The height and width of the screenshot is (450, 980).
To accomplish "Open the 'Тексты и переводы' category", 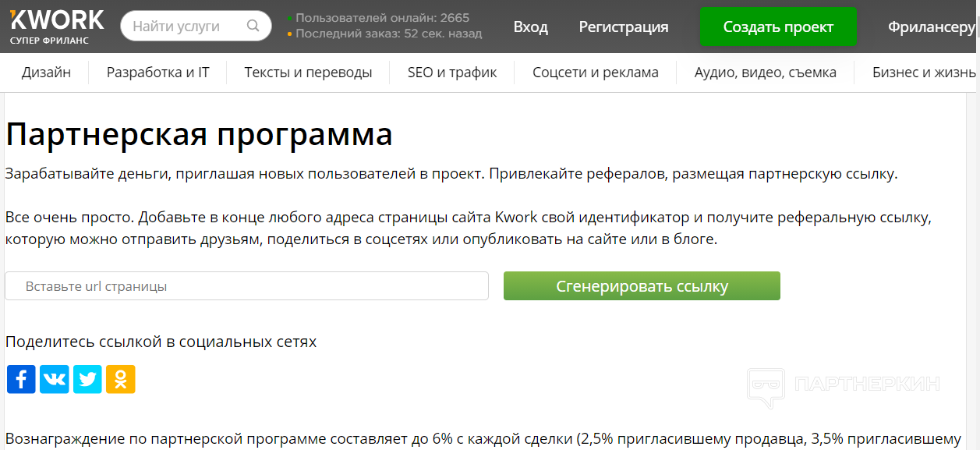I will [308, 73].
